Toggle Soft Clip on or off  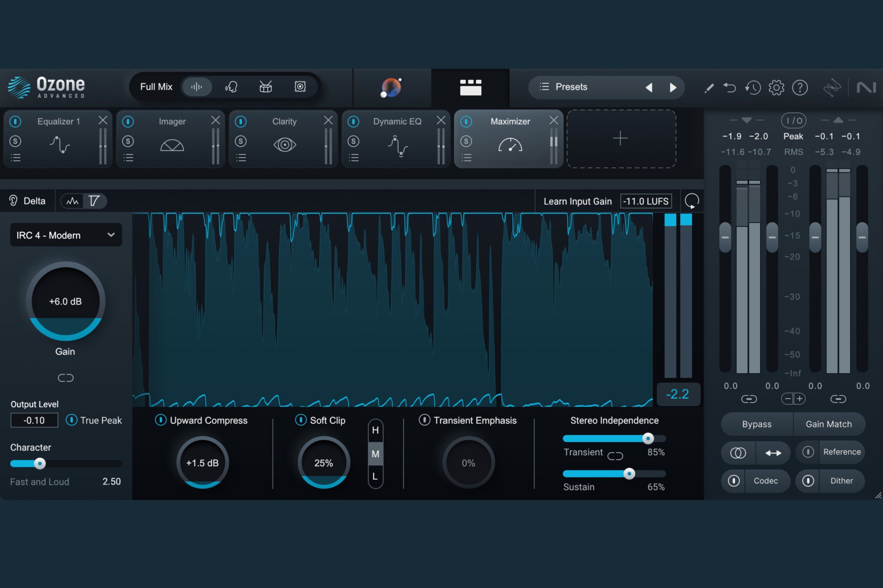(x=300, y=420)
